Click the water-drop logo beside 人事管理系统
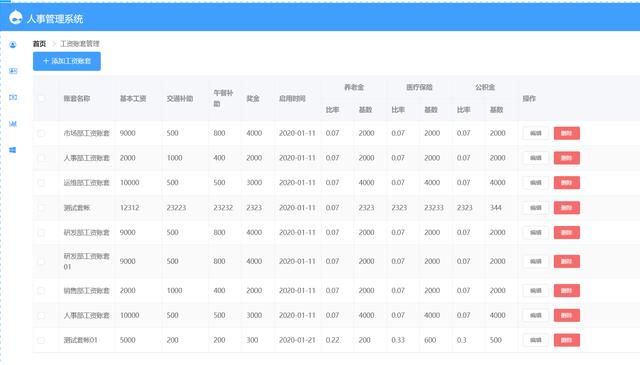The image size is (640, 365). tap(16, 18)
